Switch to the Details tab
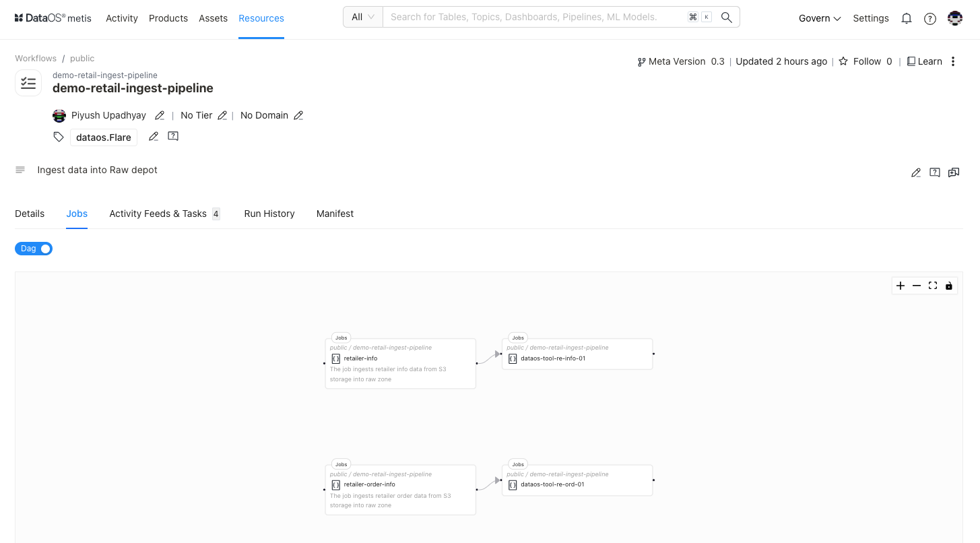Screen dimensions: 980x543 30,214
